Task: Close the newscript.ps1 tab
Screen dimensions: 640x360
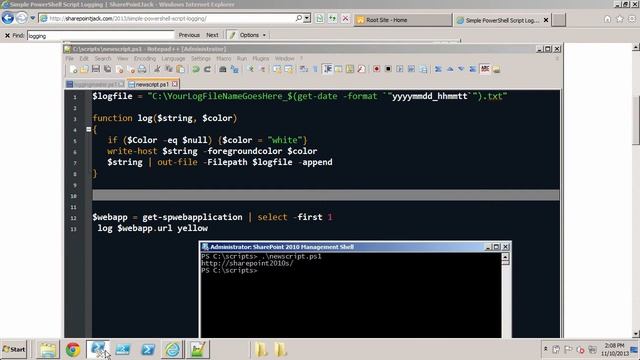Action: pos(175,84)
